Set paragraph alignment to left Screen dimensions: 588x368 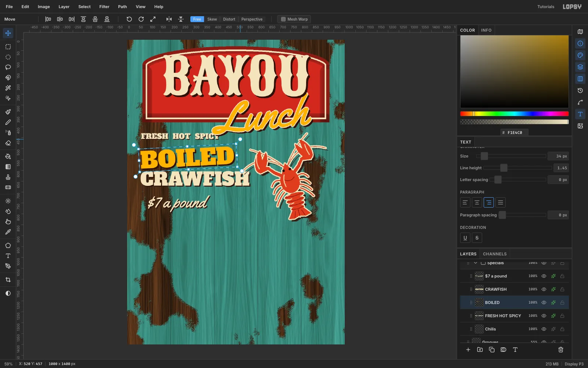coord(465,202)
